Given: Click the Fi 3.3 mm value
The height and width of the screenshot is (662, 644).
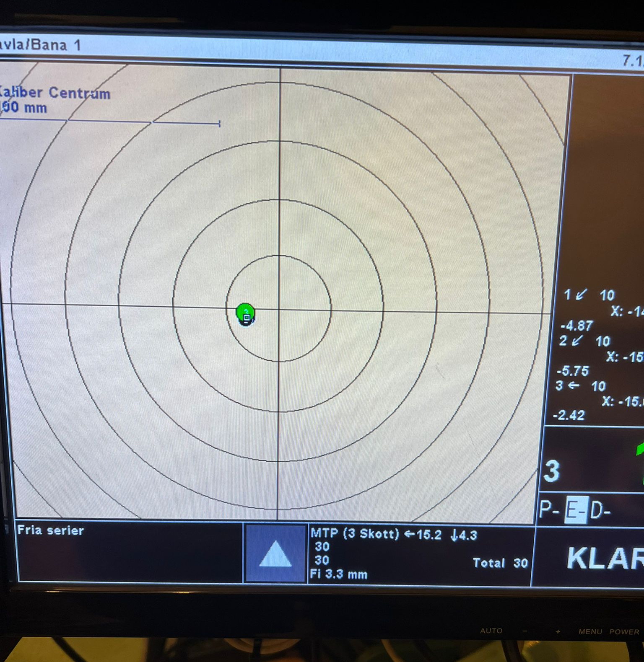Looking at the screenshot, I should pyautogui.click(x=339, y=574).
